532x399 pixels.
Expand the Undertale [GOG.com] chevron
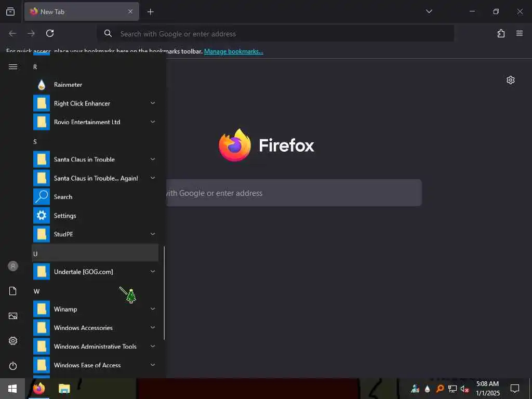pyautogui.click(x=153, y=271)
